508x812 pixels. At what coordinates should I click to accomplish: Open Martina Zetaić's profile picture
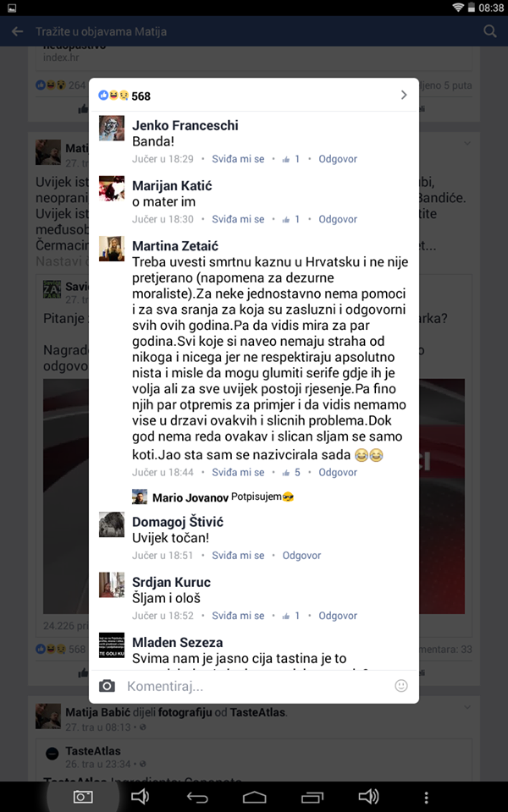click(x=112, y=249)
